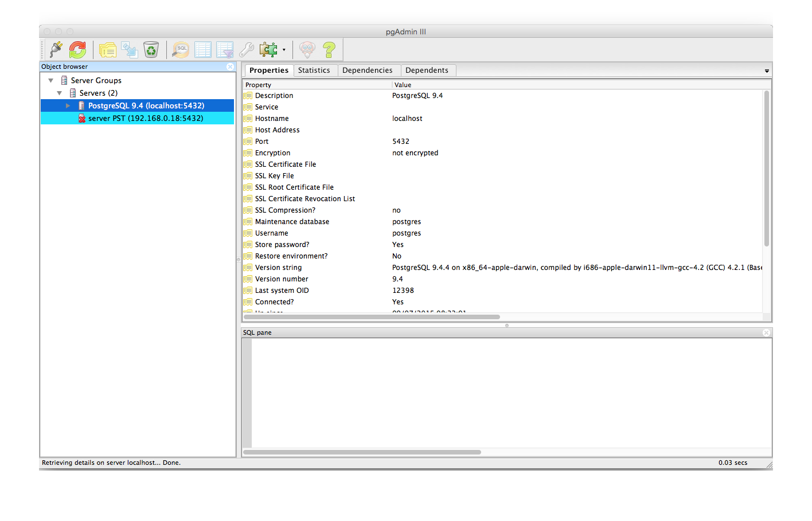Open the Dependencies tab
Image resolution: width=812 pixels, height=521 pixels.
368,70
